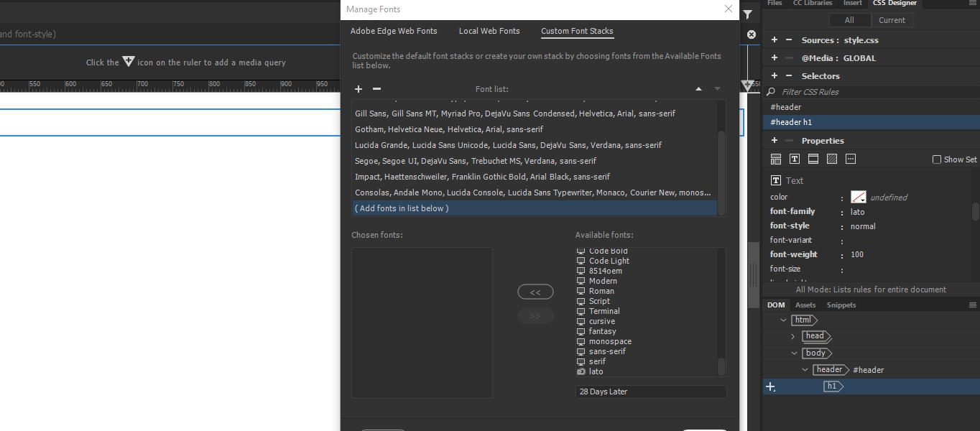Open the Background properties section

click(831, 159)
